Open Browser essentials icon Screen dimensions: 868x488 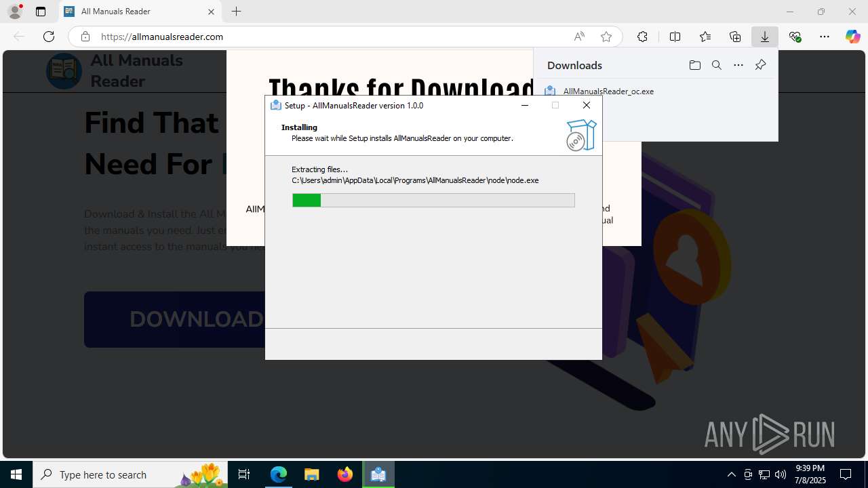795,37
